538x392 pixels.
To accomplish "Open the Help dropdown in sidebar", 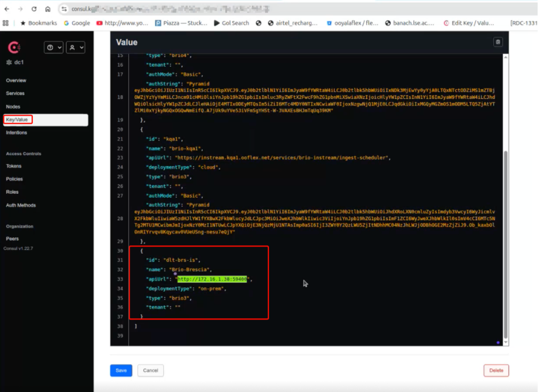I will (x=53, y=47).
